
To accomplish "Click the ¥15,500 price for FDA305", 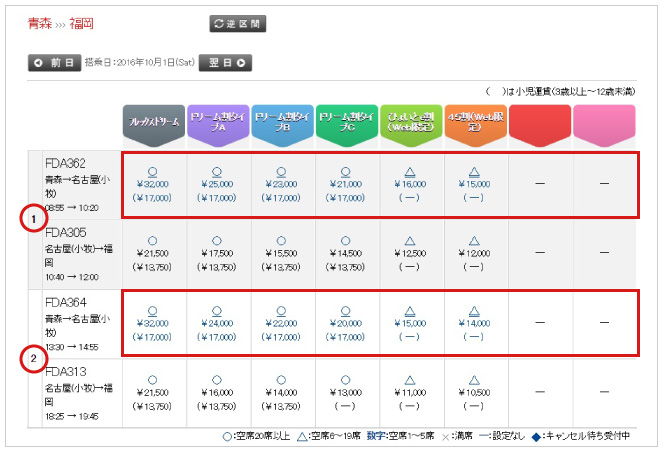I will (x=282, y=253).
